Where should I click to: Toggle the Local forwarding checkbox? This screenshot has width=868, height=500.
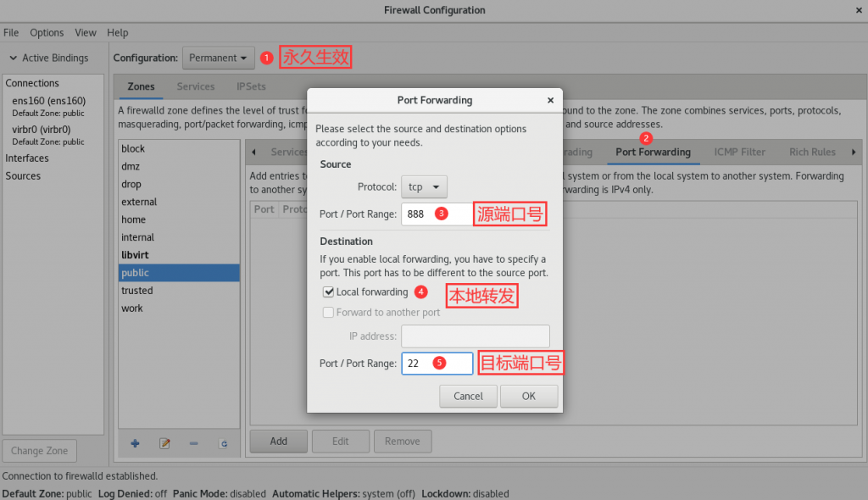(328, 292)
